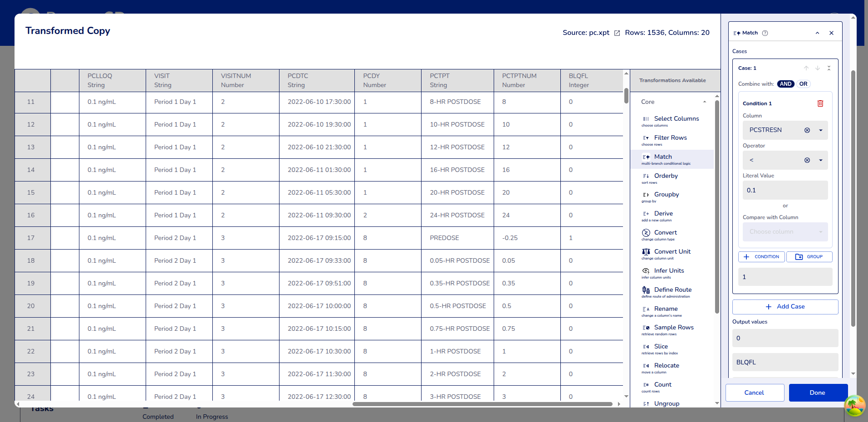Open the PCSTRESN column dropdown
The width and height of the screenshot is (868, 422).
[820, 130]
